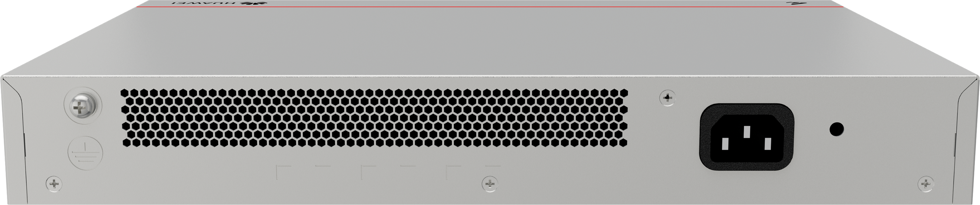Select the AC power inlet socket
Image resolution: width=980 pixels, height=205 pixels.
(746, 137)
